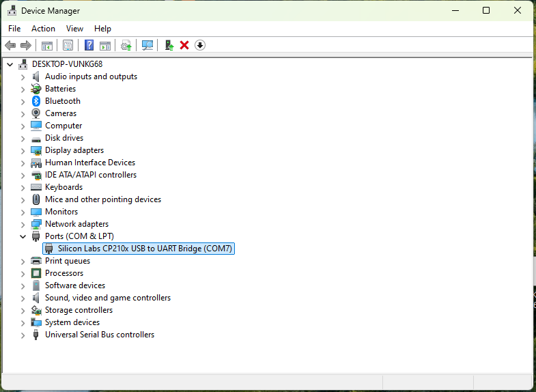Select Silicon Labs CP210x USB to UART Bridge (COM7)
The width and height of the screenshot is (536, 392).
(x=139, y=249)
